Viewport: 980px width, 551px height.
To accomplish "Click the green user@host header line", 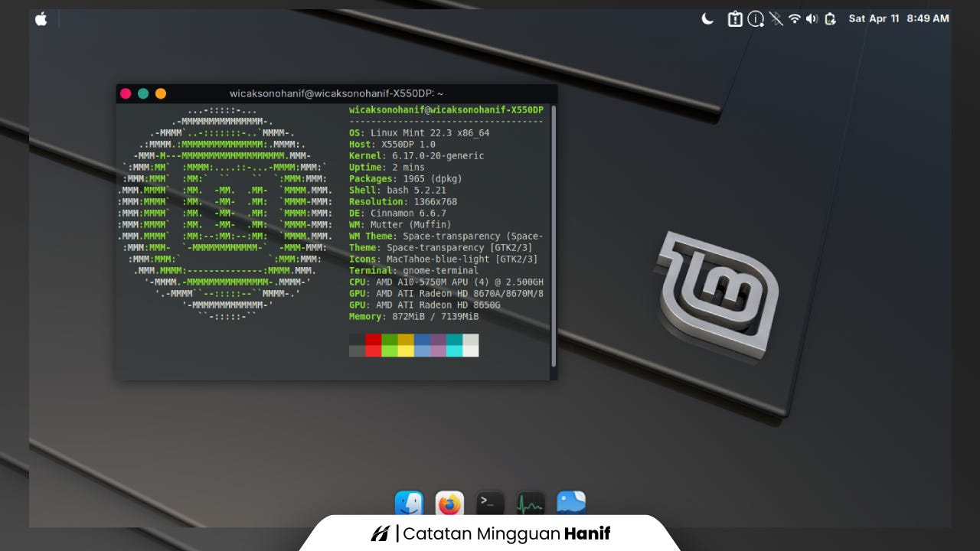I will coord(446,110).
